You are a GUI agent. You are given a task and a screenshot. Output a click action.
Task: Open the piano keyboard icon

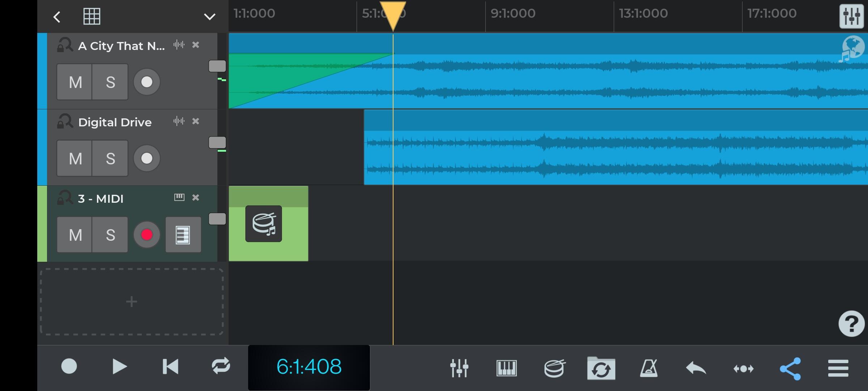[x=506, y=368]
